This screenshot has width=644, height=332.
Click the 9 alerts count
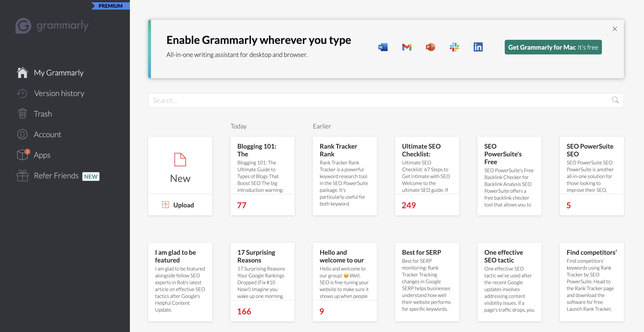(322, 311)
